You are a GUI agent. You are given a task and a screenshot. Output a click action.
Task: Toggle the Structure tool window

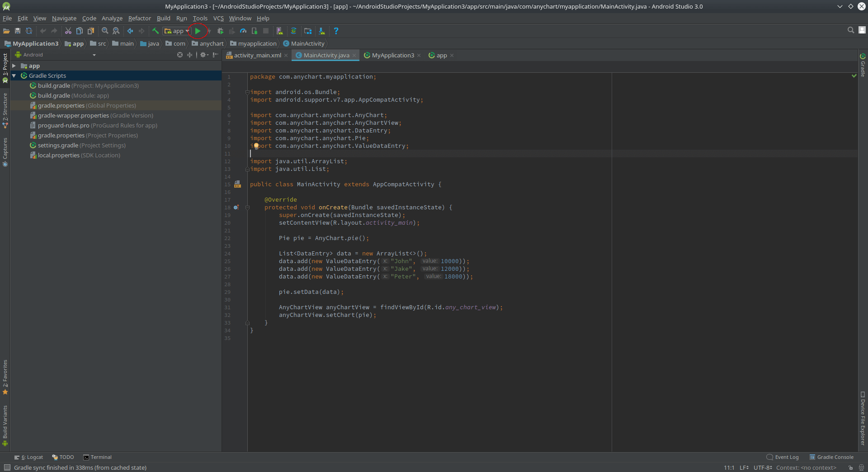5,110
